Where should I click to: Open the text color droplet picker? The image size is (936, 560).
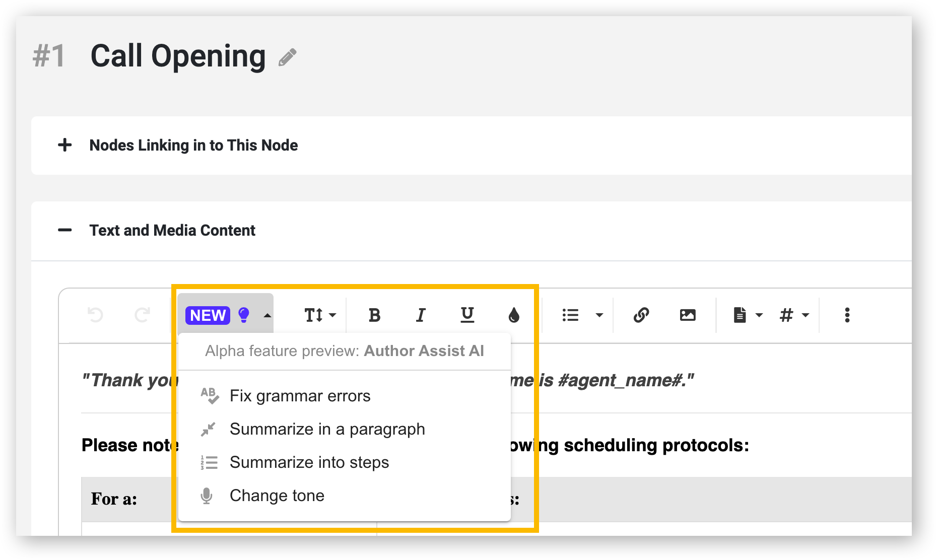pos(514,315)
